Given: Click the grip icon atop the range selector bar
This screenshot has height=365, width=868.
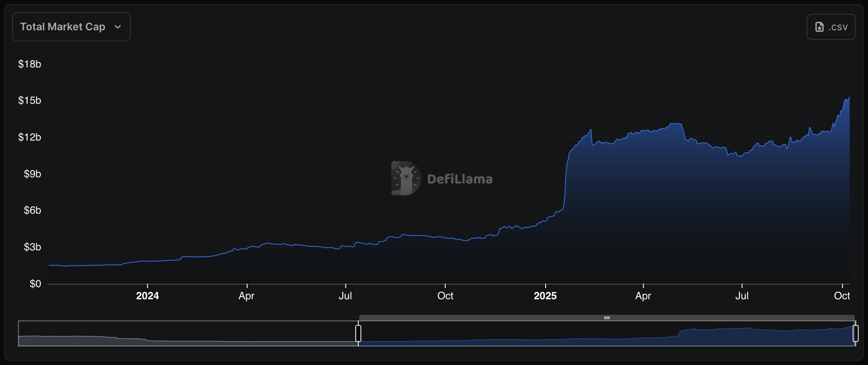Looking at the screenshot, I should coord(607,318).
